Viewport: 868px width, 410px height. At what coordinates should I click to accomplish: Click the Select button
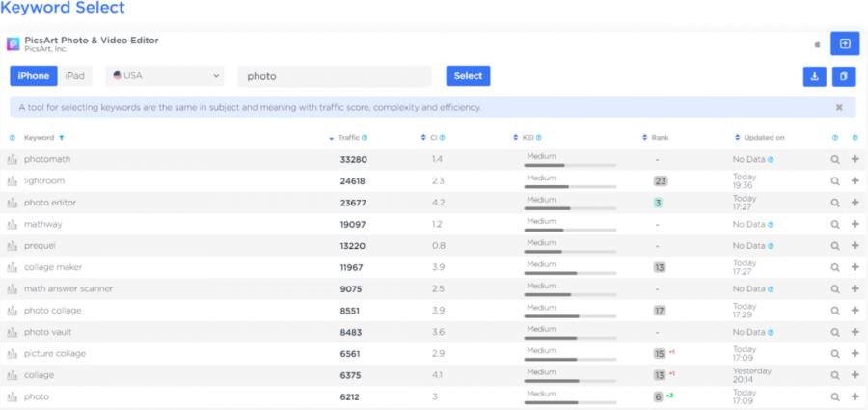pos(469,76)
